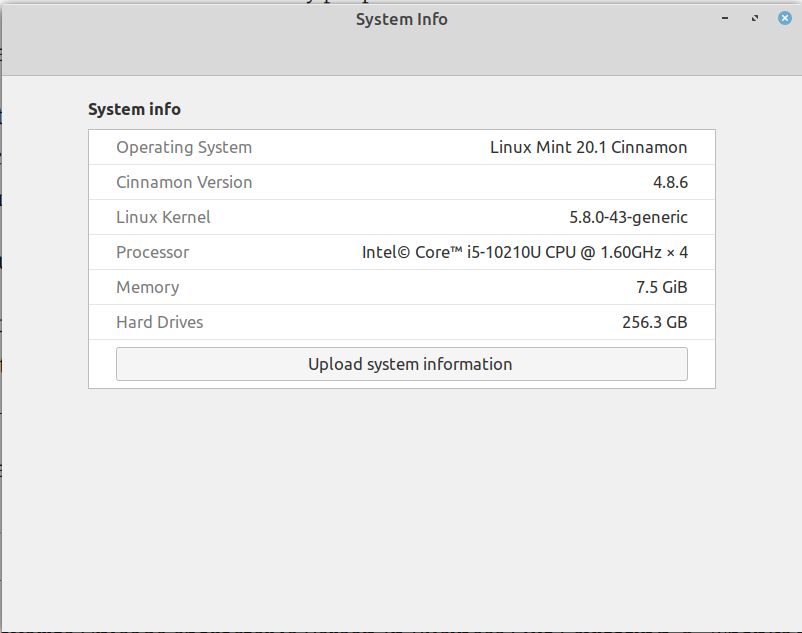This screenshot has height=633, width=802.
Task: Select the "Linux Mint 20.1 Cinnamon" value
Action: pyautogui.click(x=588, y=147)
